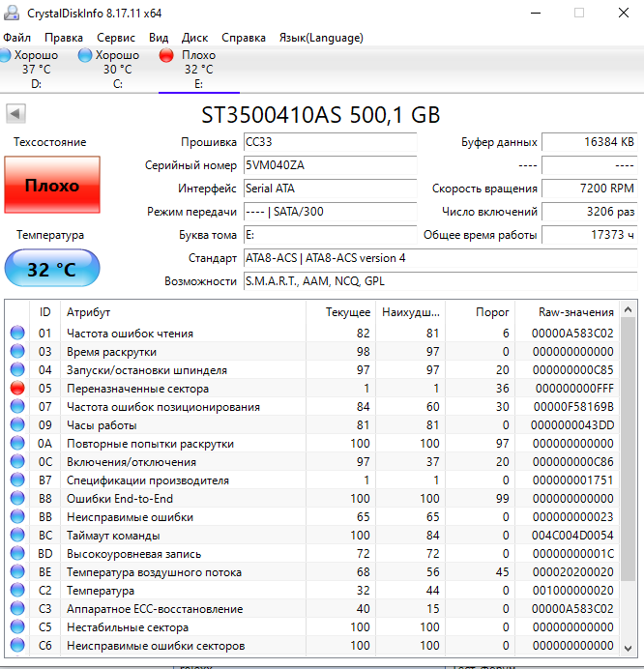Click the red Плохо disk E: indicator
Image resolution: width=644 pixels, height=669 pixels.
[166, 57]
